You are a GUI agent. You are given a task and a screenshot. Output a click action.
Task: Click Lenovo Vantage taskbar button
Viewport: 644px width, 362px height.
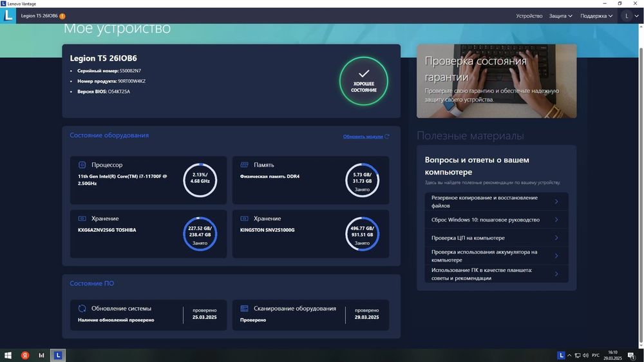point(58,356)
